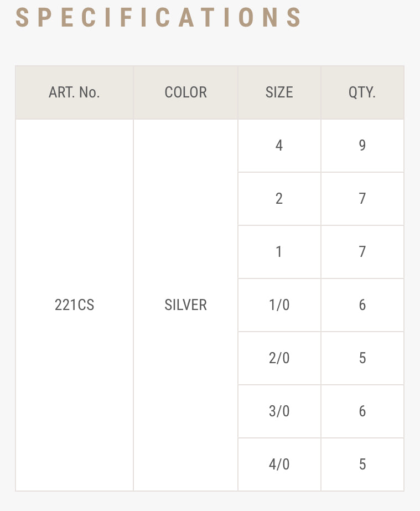
Task: Click the ART. No. column header
Action: tap(74, 92)
